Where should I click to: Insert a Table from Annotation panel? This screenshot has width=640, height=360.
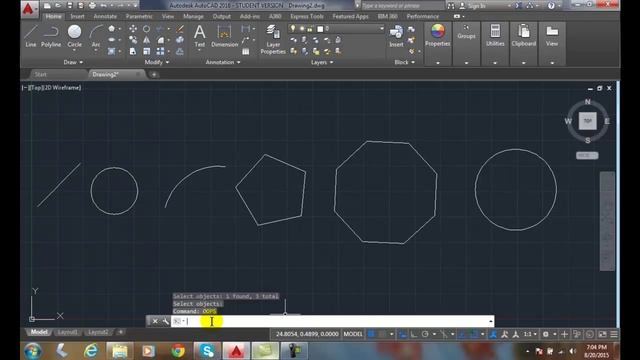[x=246, y=51]
